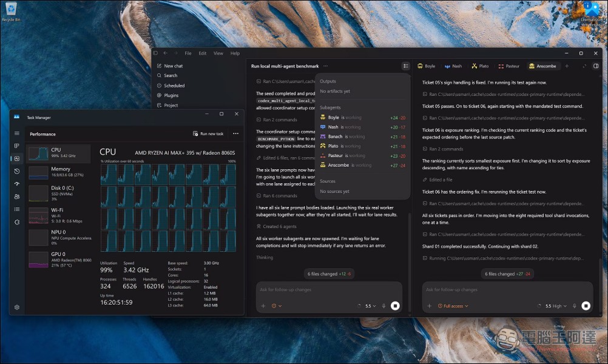This screenshot has width=608, height=364.
Task: Expand the 'Ran 6 commands' entry in left chat
Action: [x=277, y=196]
